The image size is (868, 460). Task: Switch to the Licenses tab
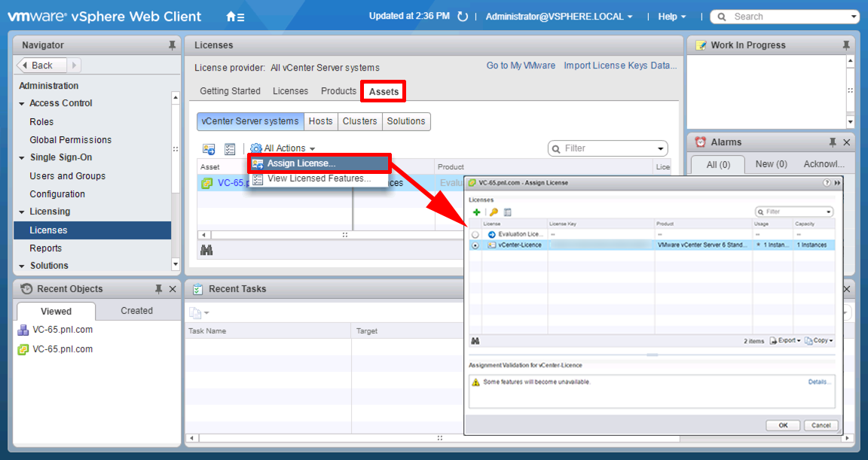tap(290, 91)
